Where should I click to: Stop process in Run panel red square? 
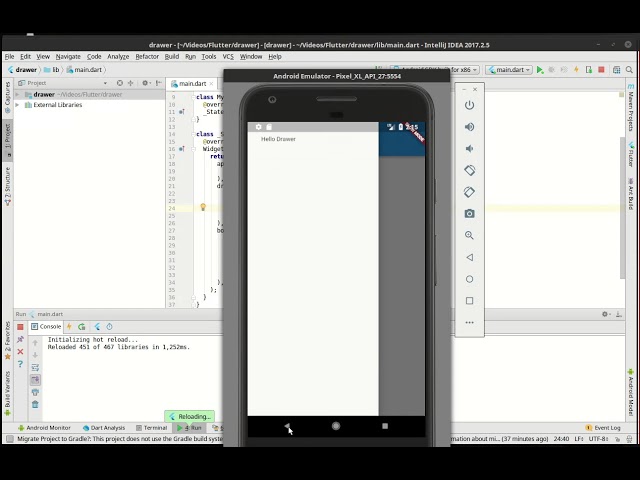20,327
